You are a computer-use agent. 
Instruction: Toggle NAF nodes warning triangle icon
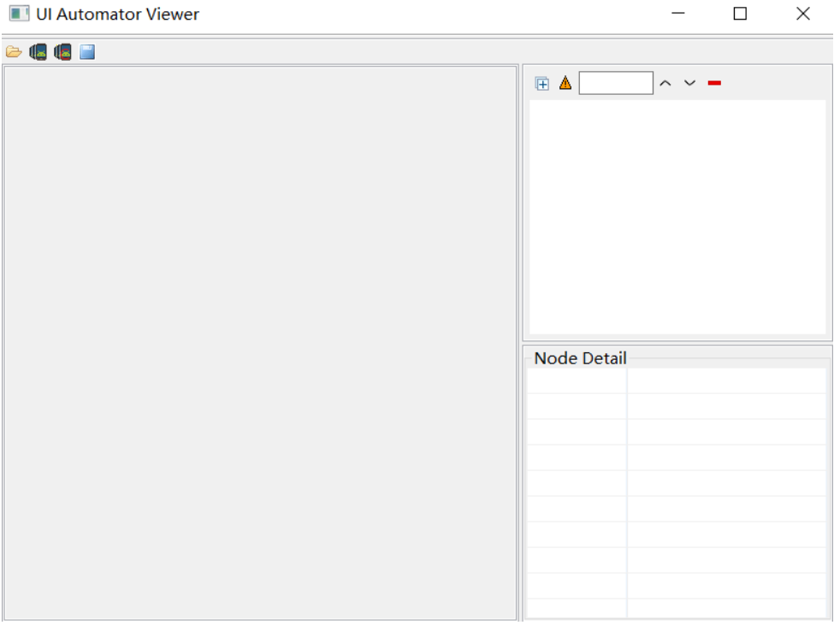[565, 83]
